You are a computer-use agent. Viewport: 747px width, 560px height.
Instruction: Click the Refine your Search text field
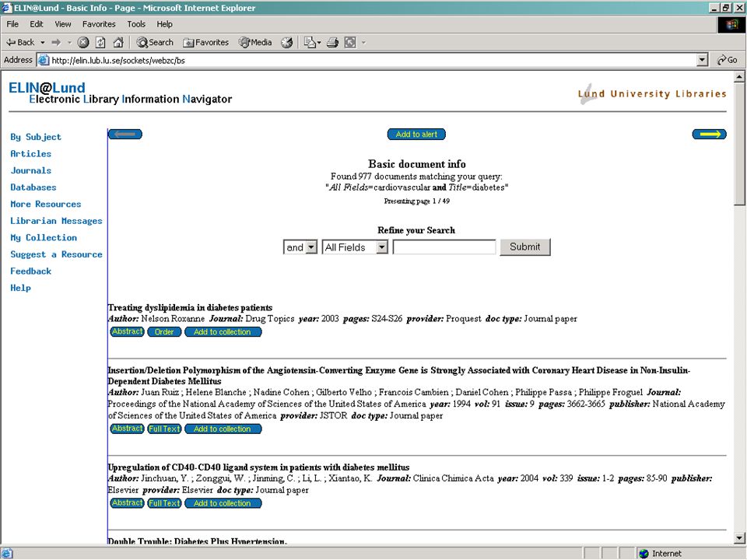444,247
